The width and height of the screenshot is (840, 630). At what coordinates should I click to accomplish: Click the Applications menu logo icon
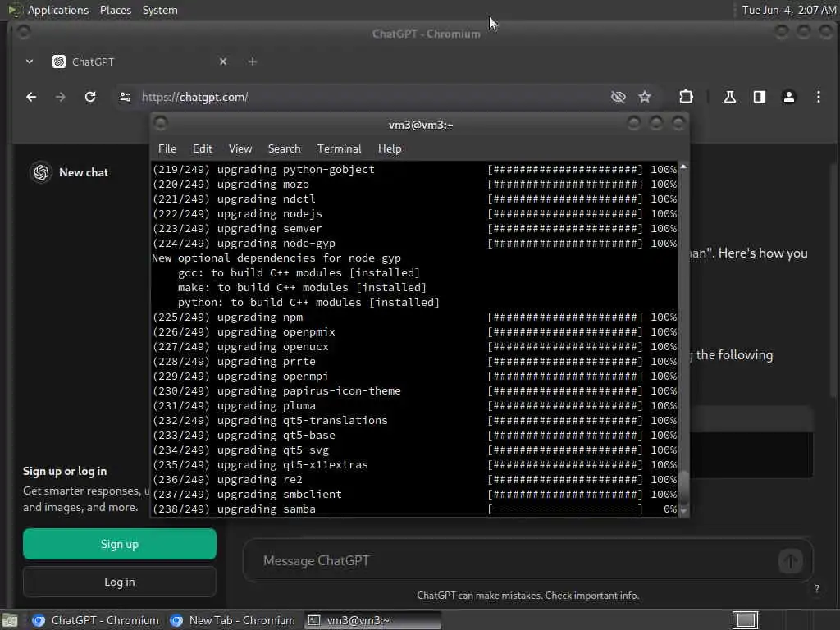(x=13, y=10)
